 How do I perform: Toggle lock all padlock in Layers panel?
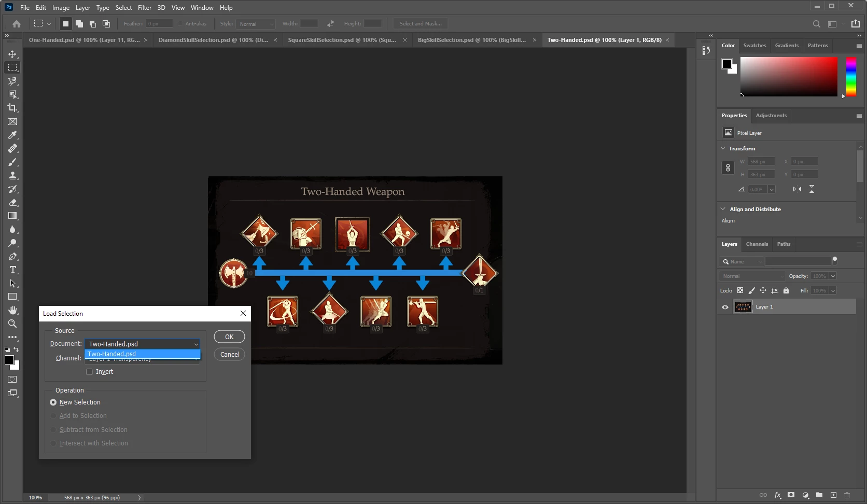coord(786,290)
